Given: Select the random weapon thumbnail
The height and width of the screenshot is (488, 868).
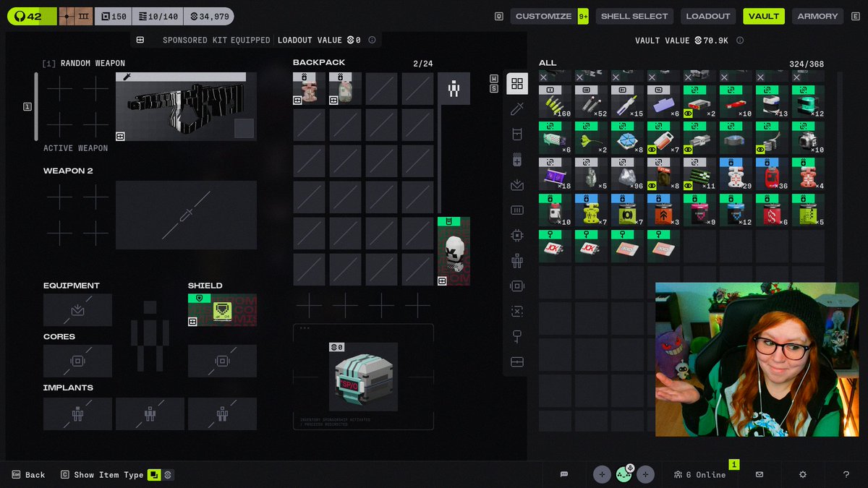Looking at the screenshot, I should (186, 106).
